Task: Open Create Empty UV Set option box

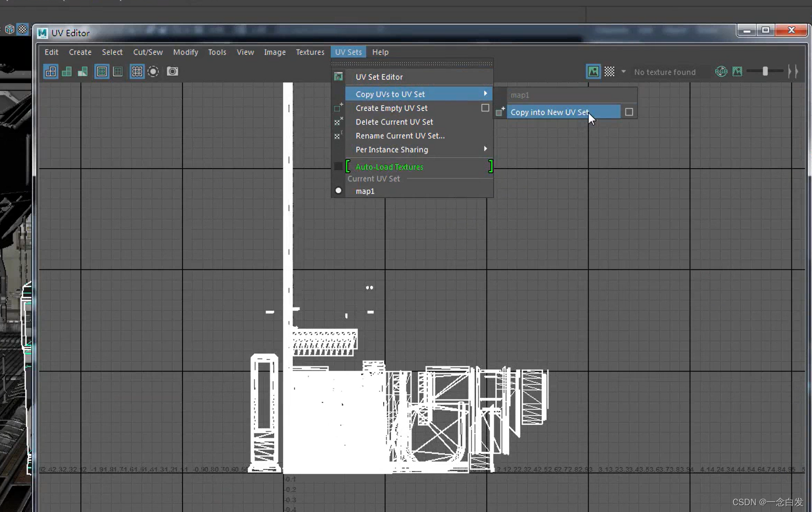Action: click(485, 108)
